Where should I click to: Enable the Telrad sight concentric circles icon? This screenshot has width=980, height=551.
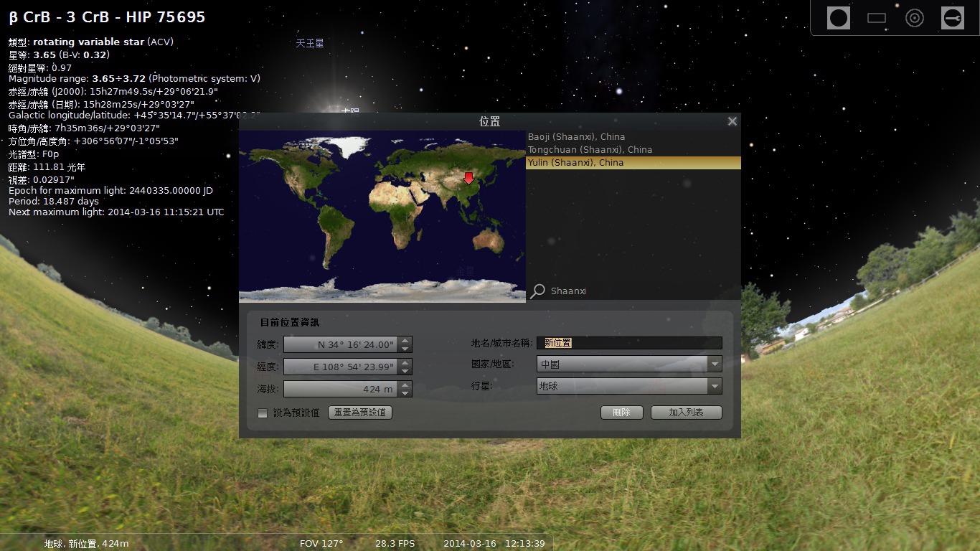tap(915, 18)
